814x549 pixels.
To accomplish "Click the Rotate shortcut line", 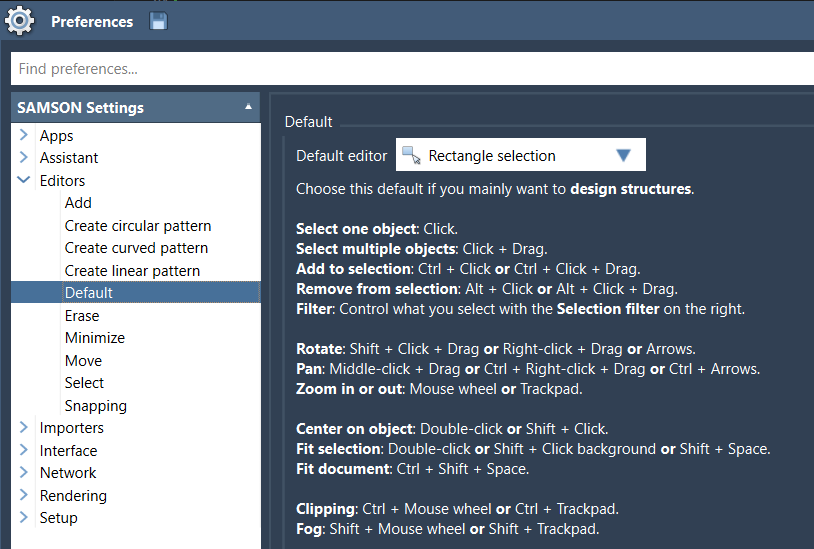I will 496,349.
